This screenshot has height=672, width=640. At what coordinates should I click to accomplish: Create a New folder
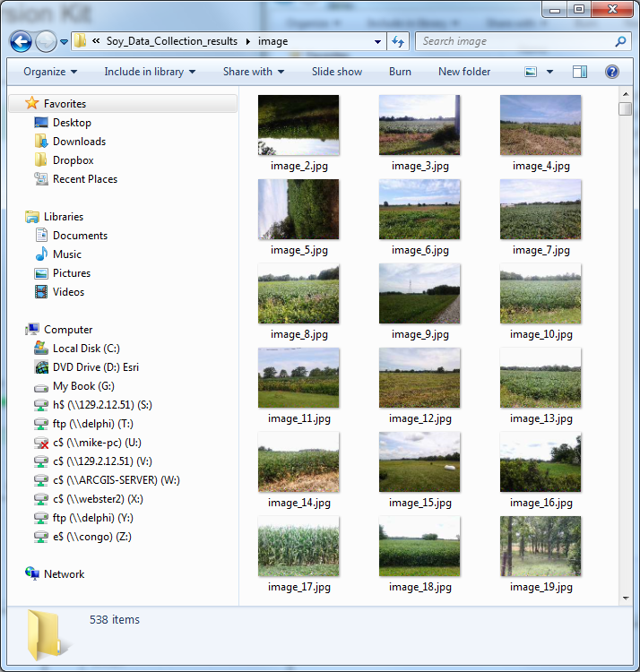[x=464, y=72]
